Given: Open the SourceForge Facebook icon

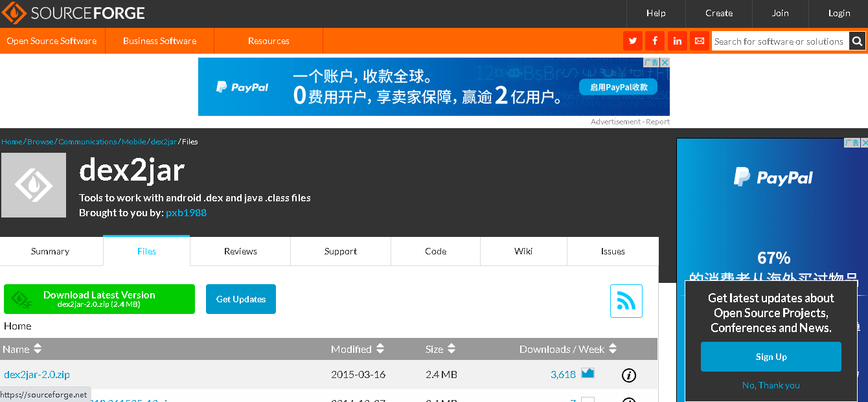Looking at the screenshot, I should tap(655, 41).
